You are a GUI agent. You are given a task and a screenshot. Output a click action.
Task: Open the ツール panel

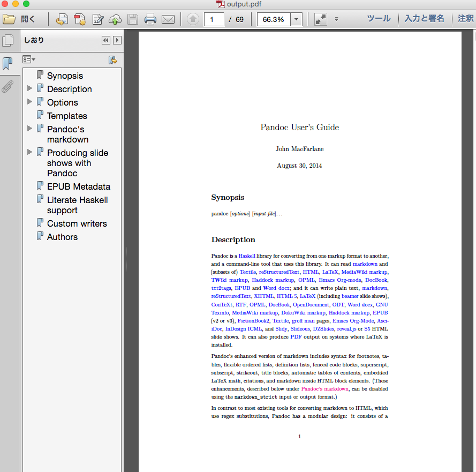(x=379, y=19)
